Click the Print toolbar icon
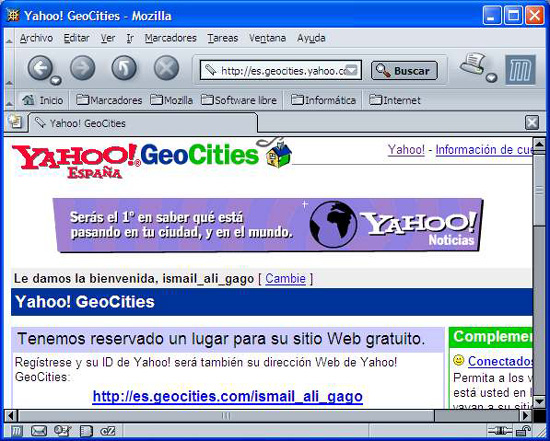 click(x=473, y=64)
